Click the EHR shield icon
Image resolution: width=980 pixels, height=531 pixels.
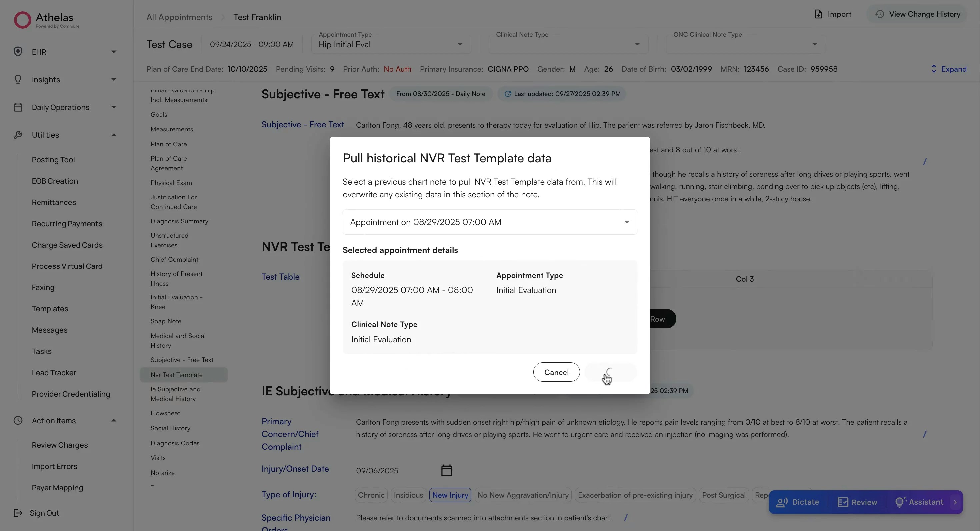click(x=18, y=52)
